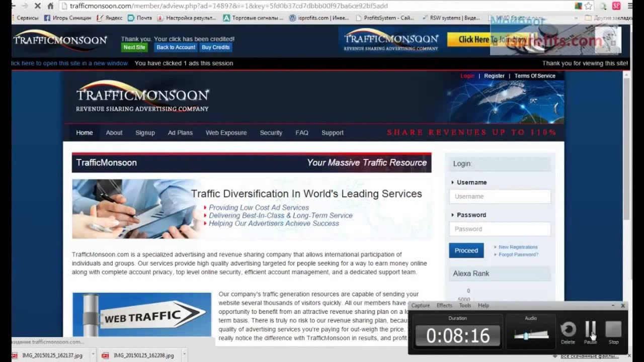This screenshot has height=362, width=644.
Task: Click the New Registrations link
Action: 518,247
